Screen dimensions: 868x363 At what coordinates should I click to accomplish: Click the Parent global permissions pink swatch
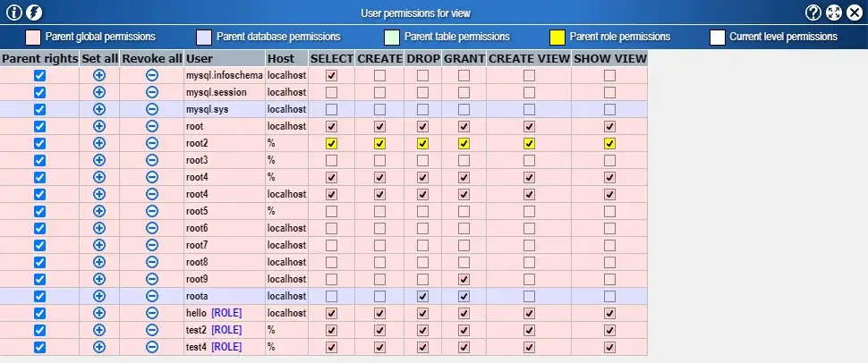[33, 37]
